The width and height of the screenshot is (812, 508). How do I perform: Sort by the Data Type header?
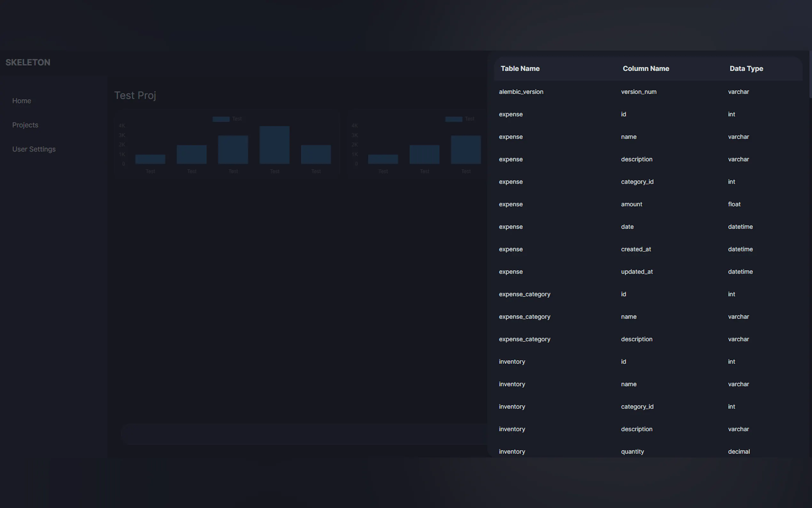[746, 68]
